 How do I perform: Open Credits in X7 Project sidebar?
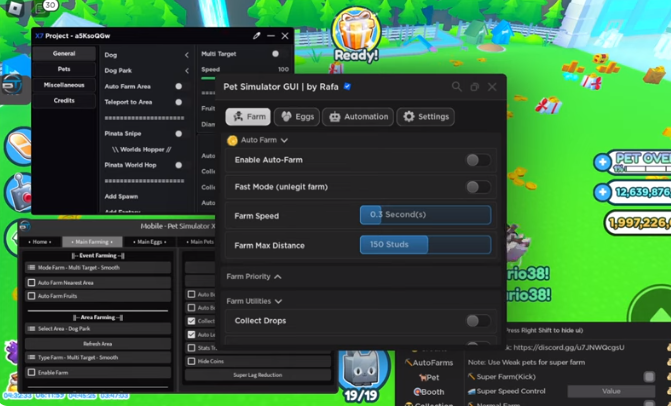[x=64, y=101]
